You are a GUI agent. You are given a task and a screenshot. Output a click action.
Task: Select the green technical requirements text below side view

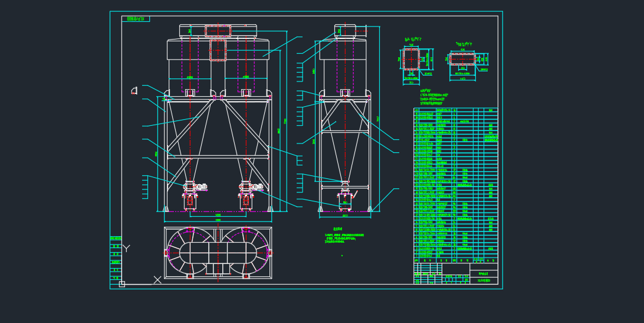pos(344,236)
